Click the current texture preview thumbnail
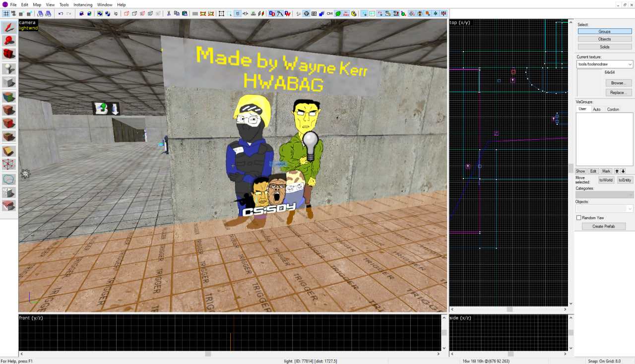635x364 pixels. coord(589,83)
